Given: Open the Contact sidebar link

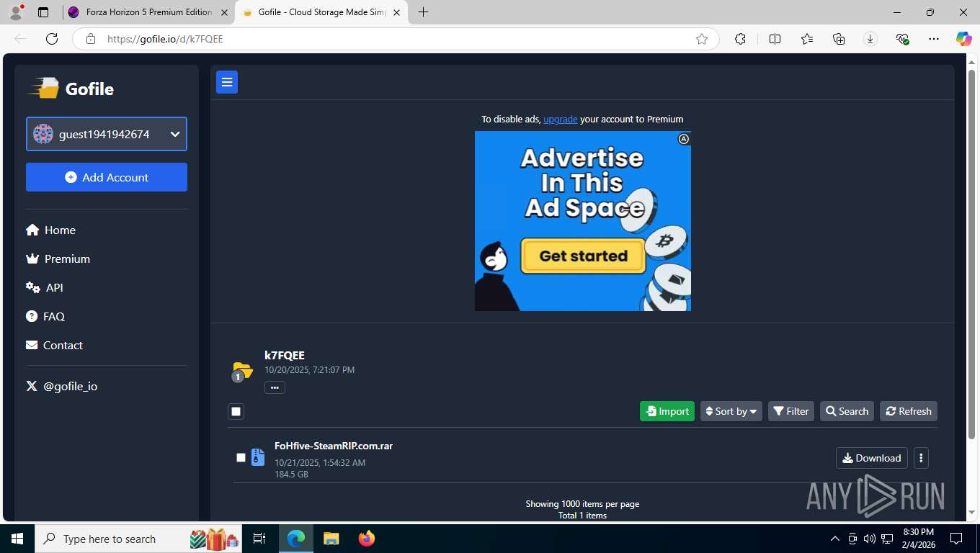Looking at the screenshot, I should coord(54,345).
